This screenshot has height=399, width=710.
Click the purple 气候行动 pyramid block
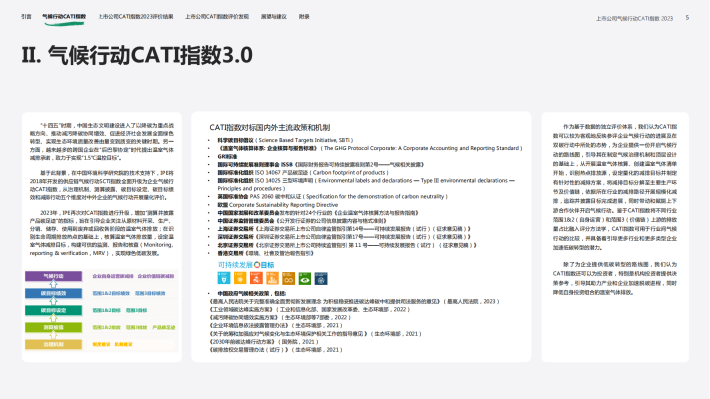click(53, 276)
